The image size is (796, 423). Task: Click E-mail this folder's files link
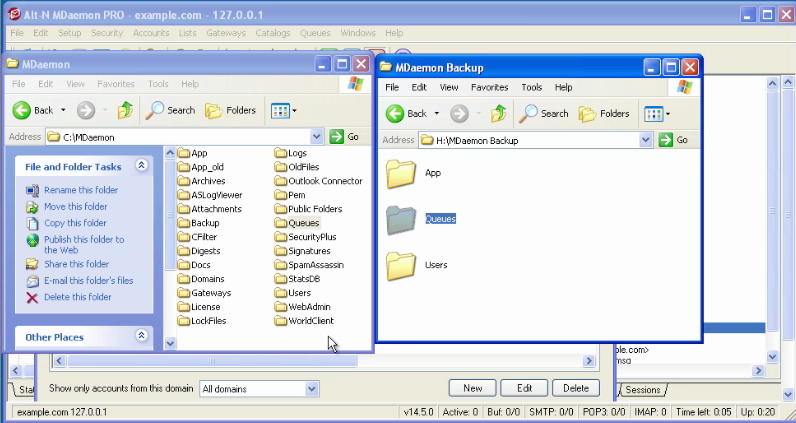tap(88, 280)
